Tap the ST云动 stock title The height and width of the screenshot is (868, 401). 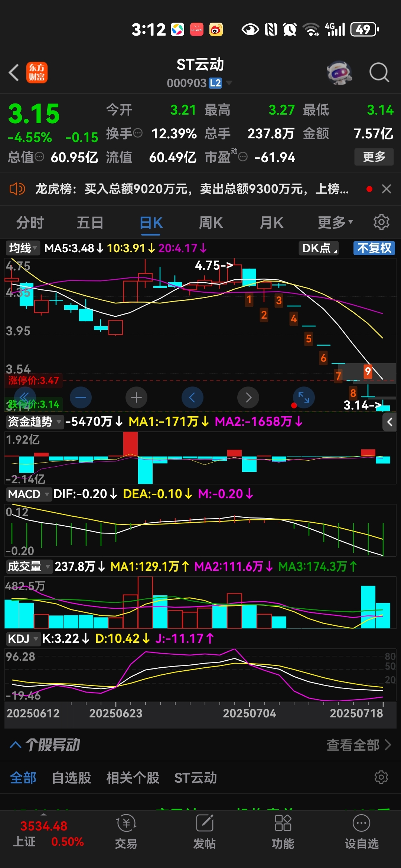point(200,65)
